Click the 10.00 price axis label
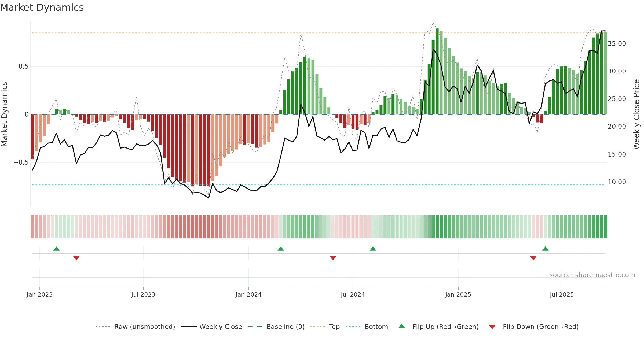 pyautogui.click(x=617, y=182)
